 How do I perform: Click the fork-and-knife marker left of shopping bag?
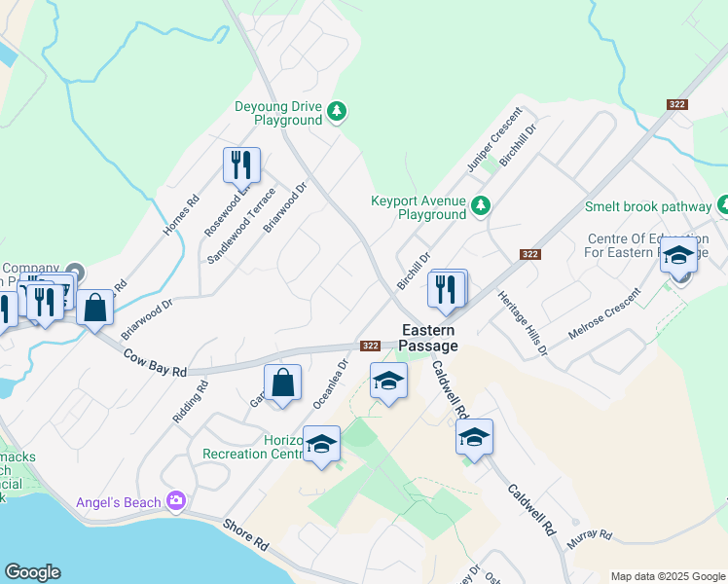tap(45, 304)
